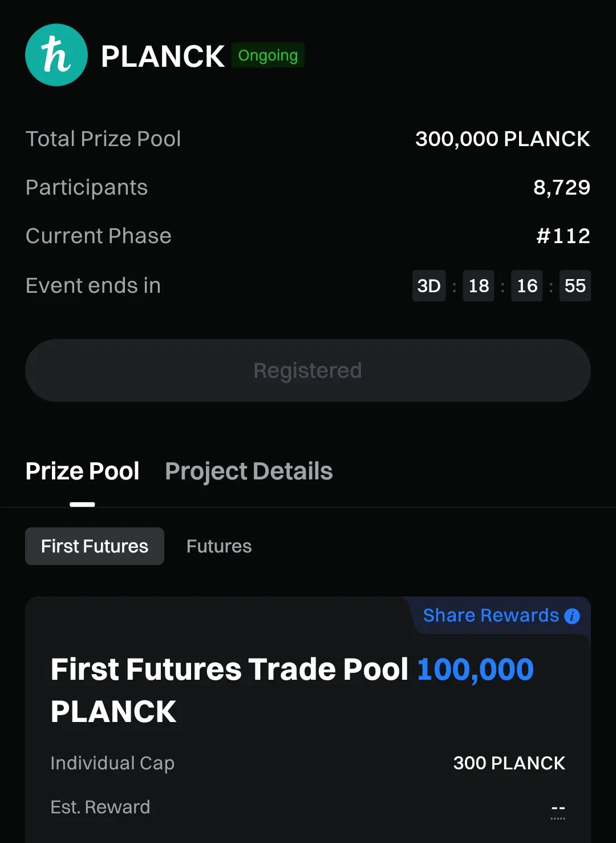Click the countdown seconds box 55
This screenshot has width=616, height=843.
click(575, 285)
